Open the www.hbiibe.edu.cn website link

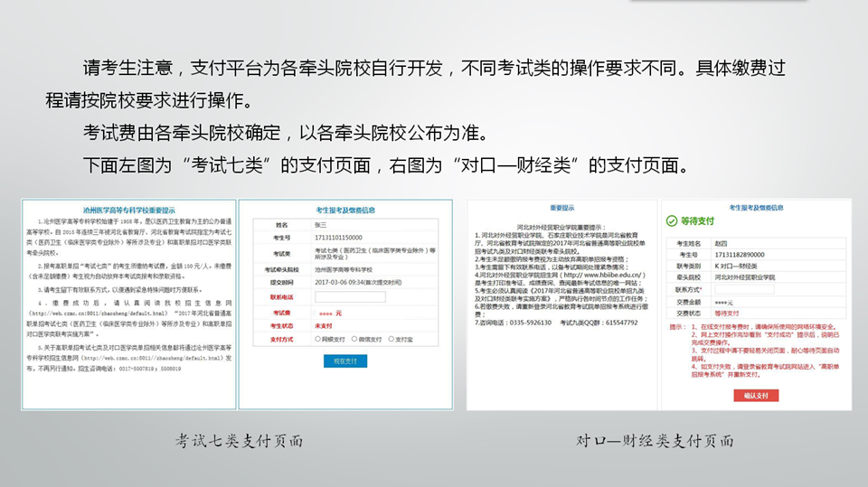(x=602, y=275)
